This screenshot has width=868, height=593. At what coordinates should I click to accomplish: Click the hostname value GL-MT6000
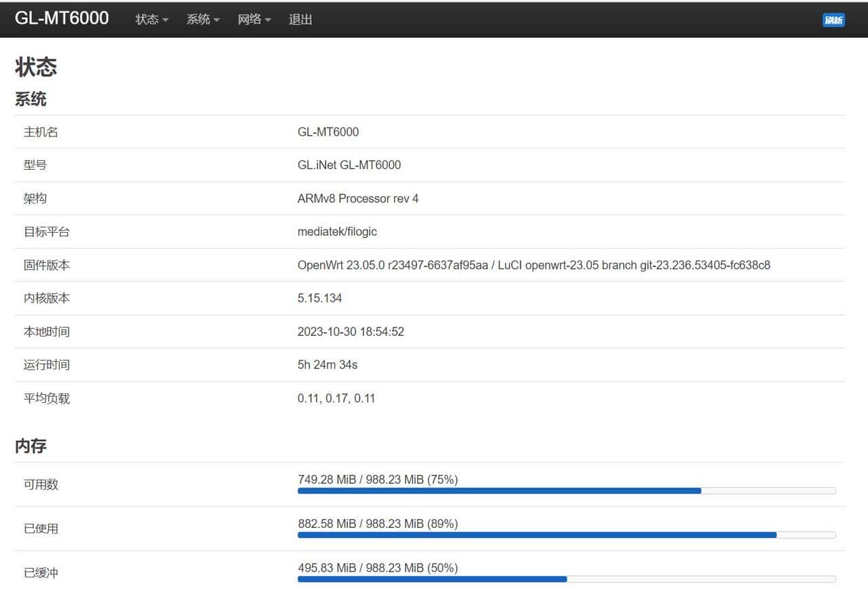(329, 132)
